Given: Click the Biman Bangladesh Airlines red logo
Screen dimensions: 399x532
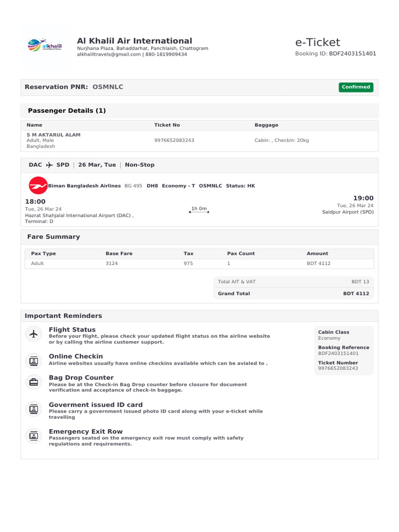Looking at the screenshot, I should 37,185.
